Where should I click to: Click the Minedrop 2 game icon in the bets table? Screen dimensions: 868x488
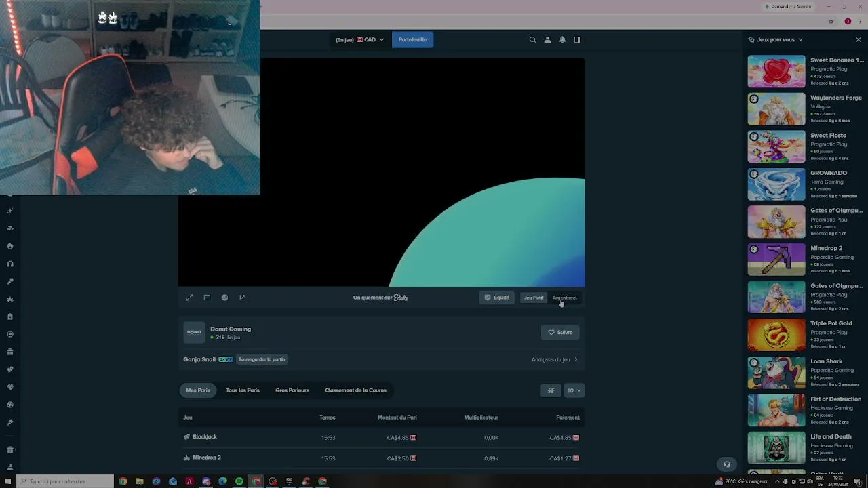186,458
